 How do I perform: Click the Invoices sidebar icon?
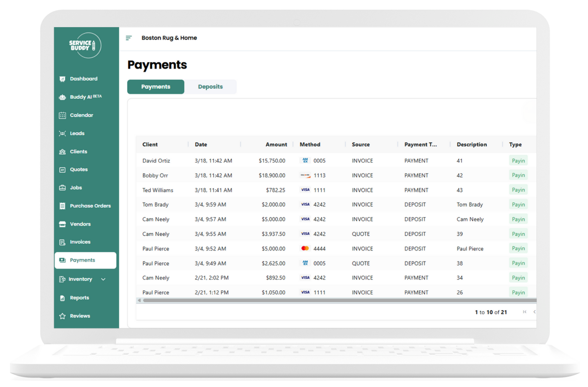[62, 242]
